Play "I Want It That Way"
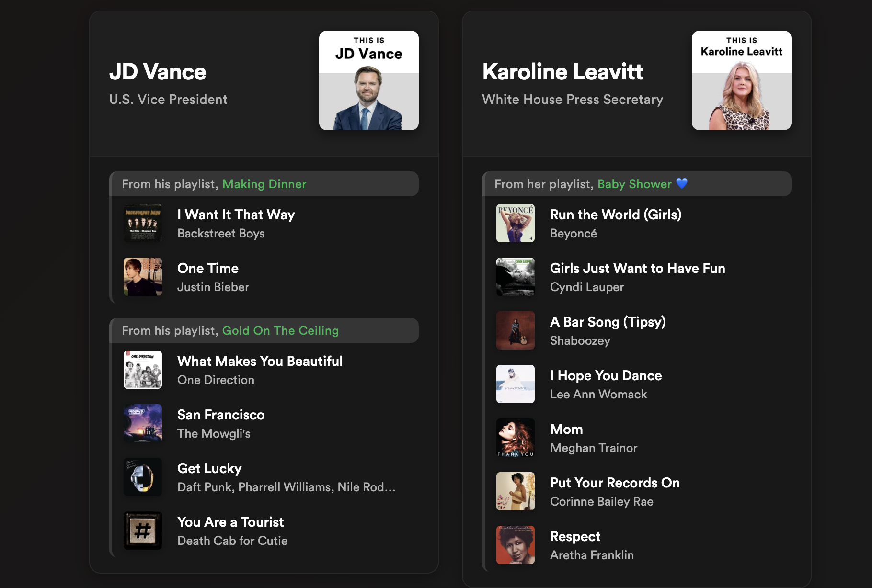Screen dimensions: 872x588 click(236, 215)
